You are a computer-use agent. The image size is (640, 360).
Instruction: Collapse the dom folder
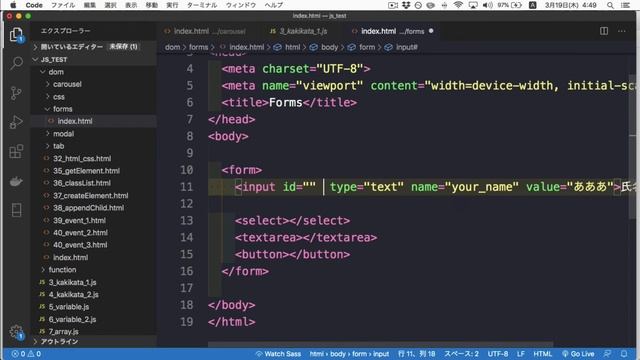coord(93,72)
